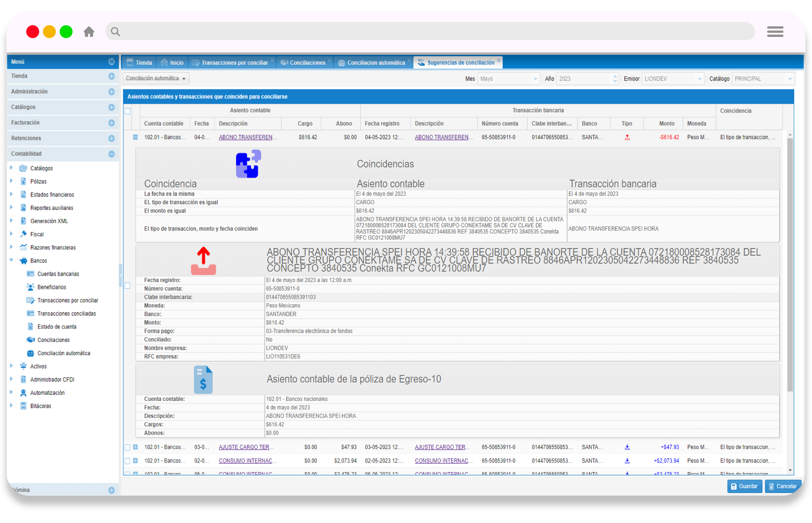Click the Bancos piggy bank icon

pos(24,261)
